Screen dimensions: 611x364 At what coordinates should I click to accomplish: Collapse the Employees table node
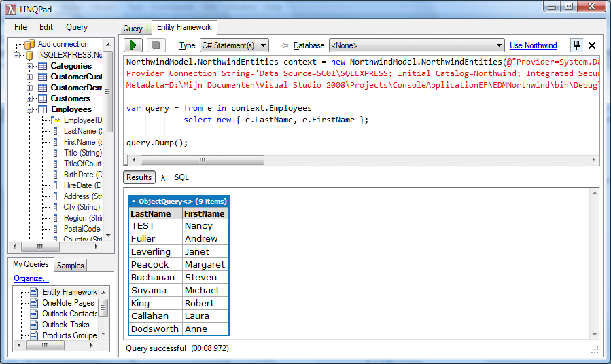(x=29, y=109)
